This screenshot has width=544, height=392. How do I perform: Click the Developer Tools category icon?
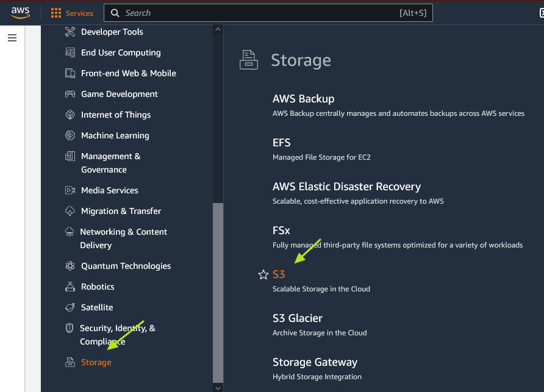(x=70, y=32)
